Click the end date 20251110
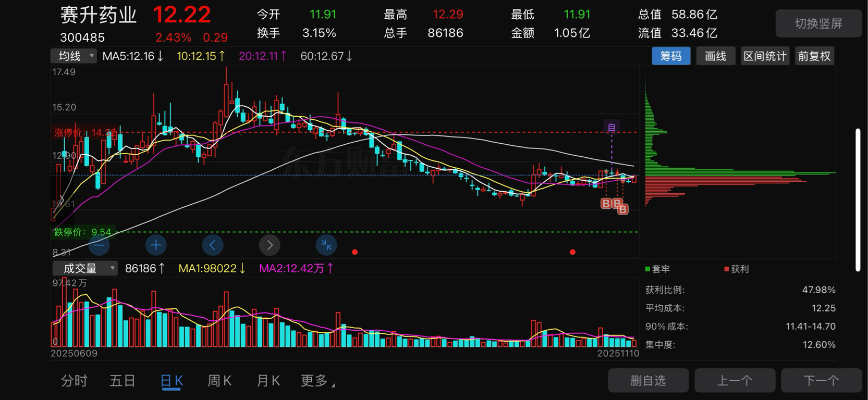The height and width of the screenshot is (400, 868). point(618,353)
